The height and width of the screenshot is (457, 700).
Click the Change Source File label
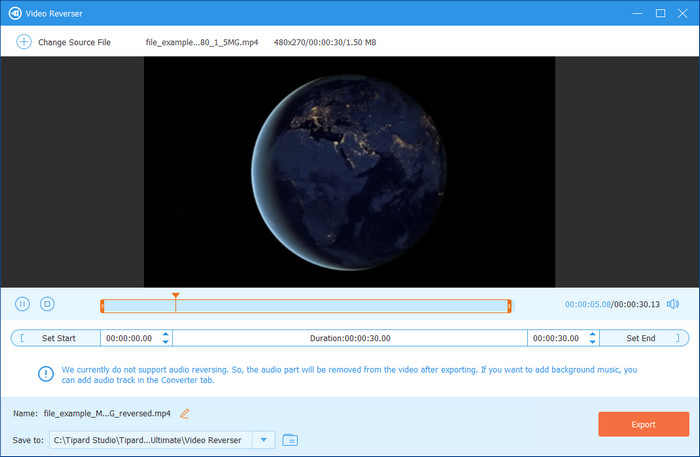74,42
